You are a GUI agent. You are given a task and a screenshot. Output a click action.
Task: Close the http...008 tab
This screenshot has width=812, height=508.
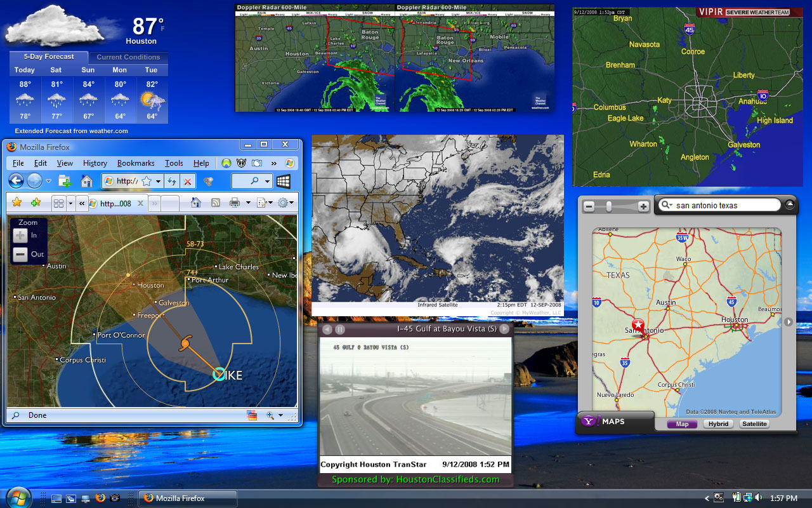tap(141, 203)
